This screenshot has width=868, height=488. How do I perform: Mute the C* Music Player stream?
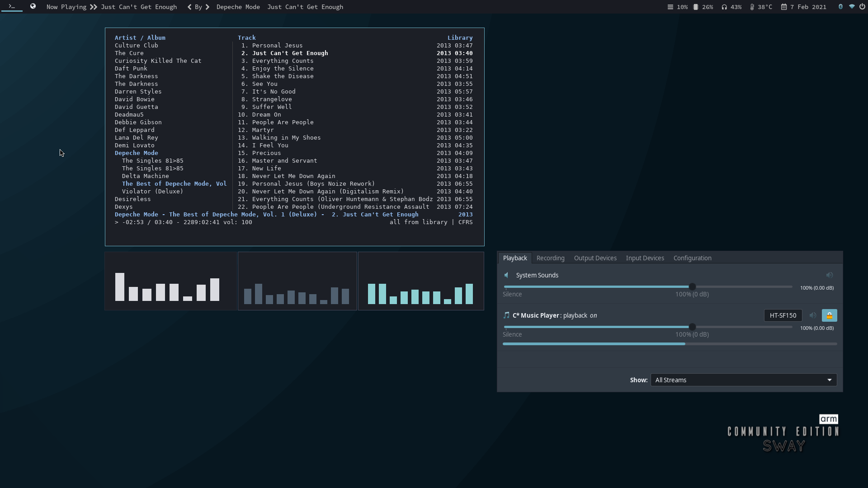(813, 315)
